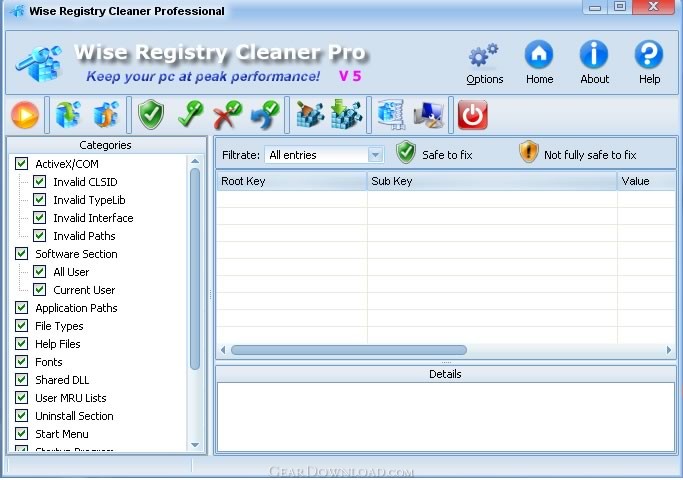The width and height of the screenshot is (683, 480).
Task: Click the Options label
Action: (x=484, y=79)
